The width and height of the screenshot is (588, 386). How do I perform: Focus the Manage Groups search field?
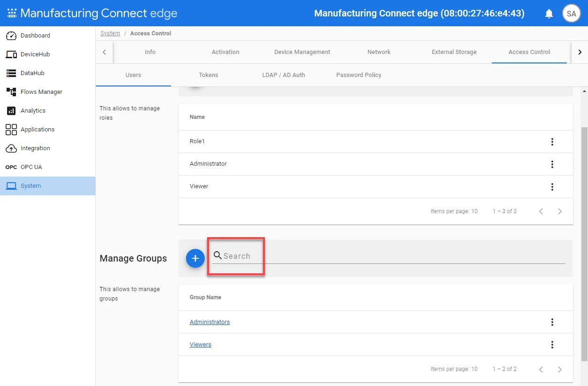click(389, 256)
